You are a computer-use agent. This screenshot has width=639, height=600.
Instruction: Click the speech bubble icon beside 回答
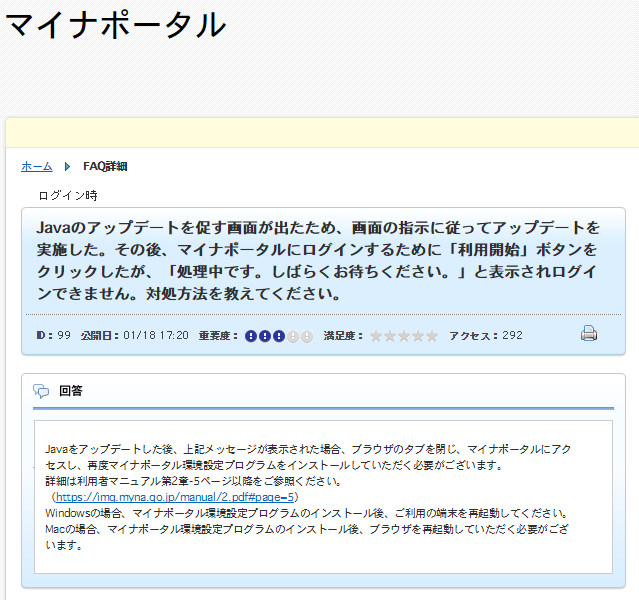click(x=41, y=391)
